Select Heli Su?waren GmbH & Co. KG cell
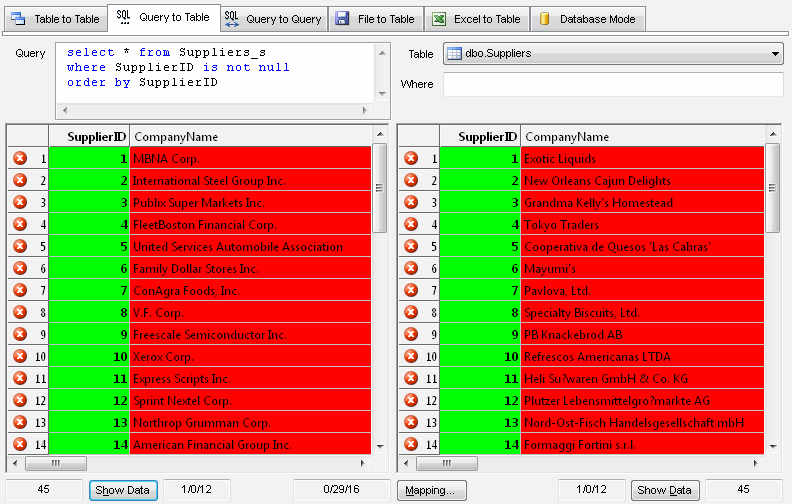Viewport: 792px width, 504px height. click(642, 379)
